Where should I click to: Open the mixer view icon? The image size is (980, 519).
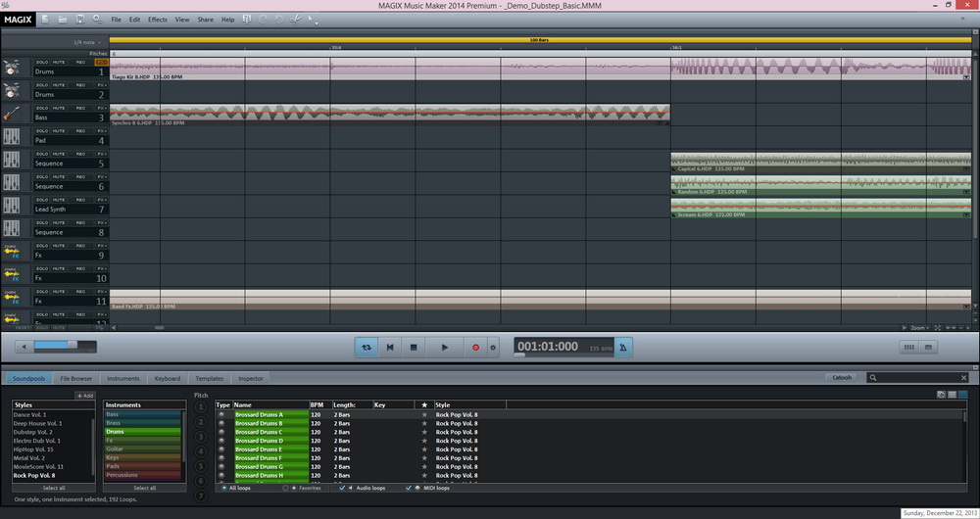click(909, 348)
